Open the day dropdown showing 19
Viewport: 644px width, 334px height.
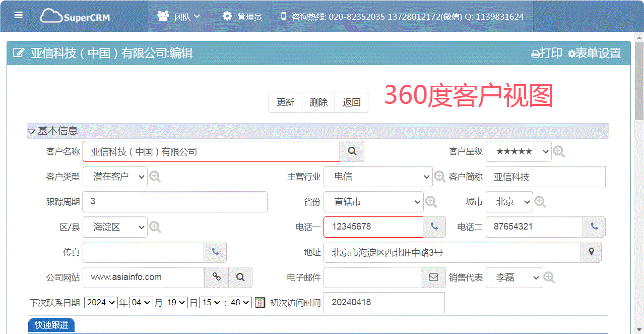click(176, 302)
